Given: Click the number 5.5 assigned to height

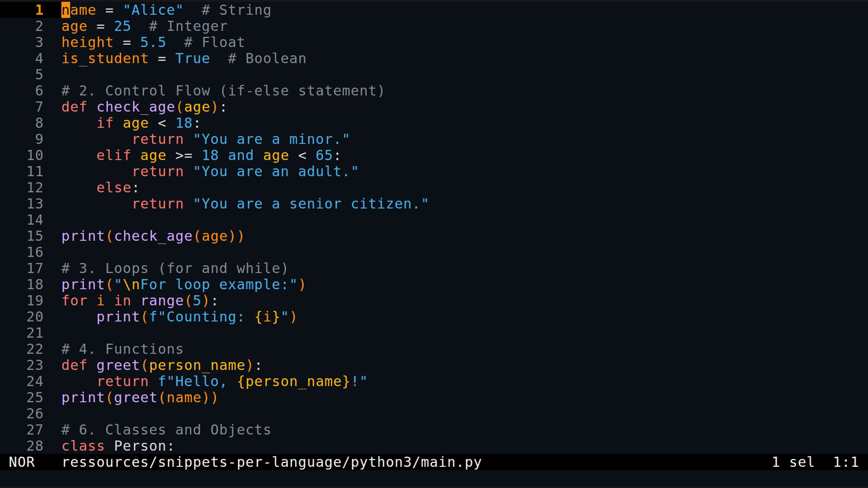Looking at the screenshot, I should (x=153, y=42).
